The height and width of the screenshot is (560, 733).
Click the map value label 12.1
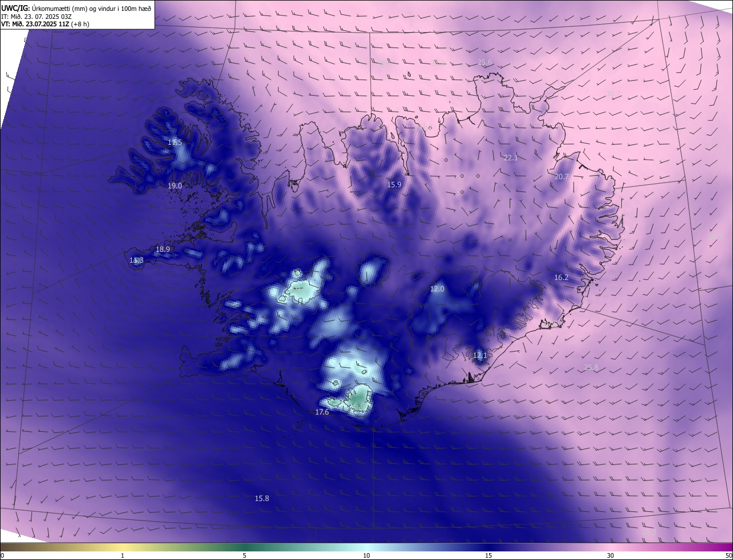480,355
